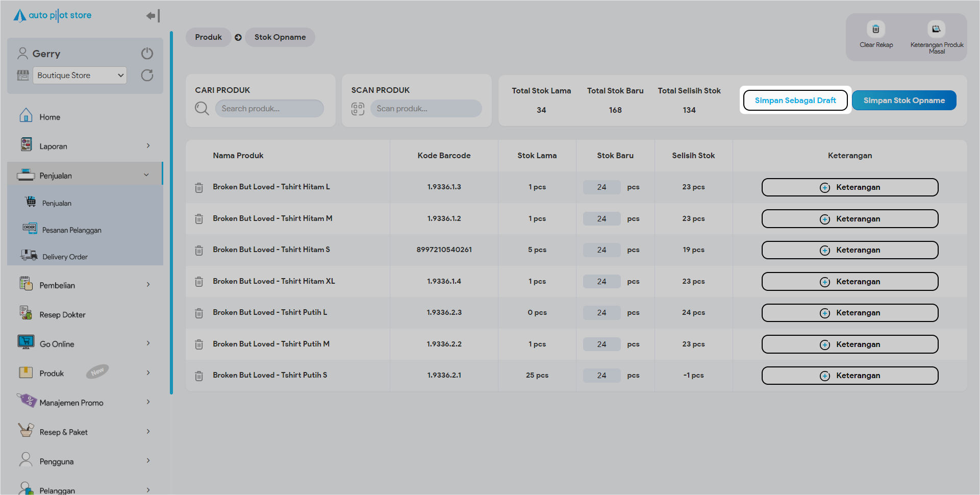Go to Delivery Order page
980x495 pixels.
65,257
